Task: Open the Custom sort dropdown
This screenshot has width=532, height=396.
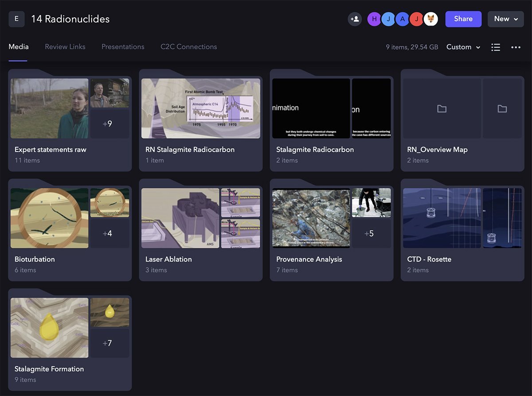Action: pos(463,47)
